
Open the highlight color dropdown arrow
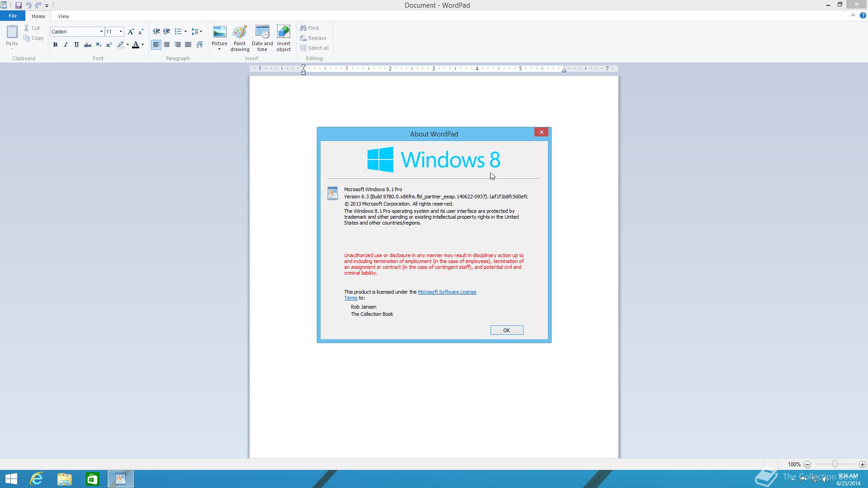(x=127, y=45)
